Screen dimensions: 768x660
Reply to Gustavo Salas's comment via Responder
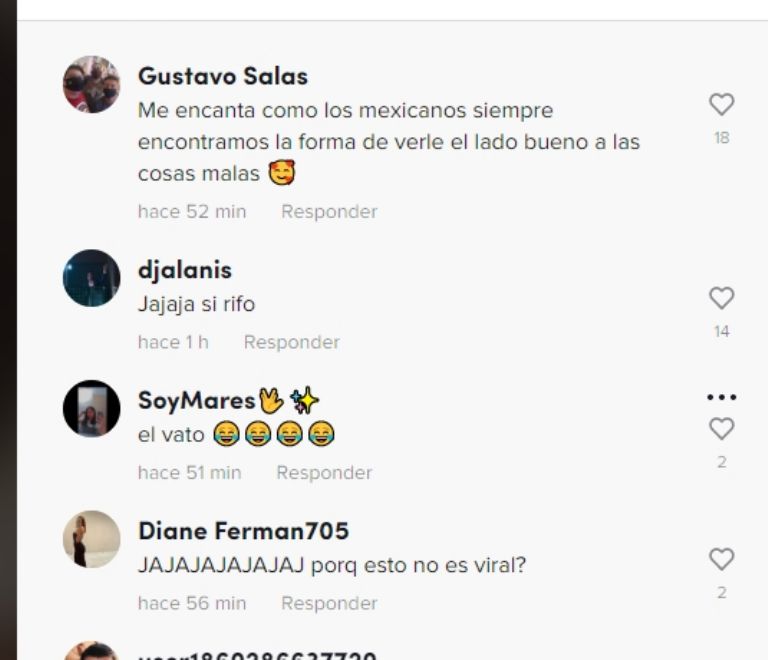(329, 212)
